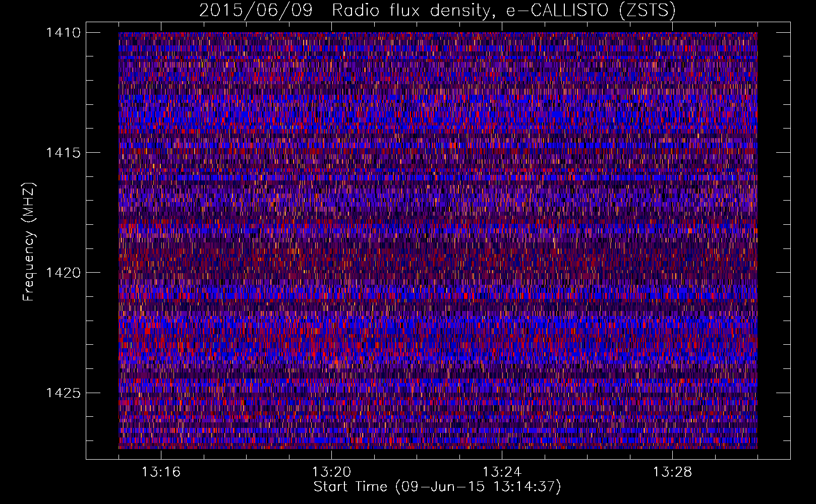This screenshot has height=504, width=816.
Task: Click the 'Start Time (09-Jun-15 13:14:37)' label
Action: pos(437,487)
